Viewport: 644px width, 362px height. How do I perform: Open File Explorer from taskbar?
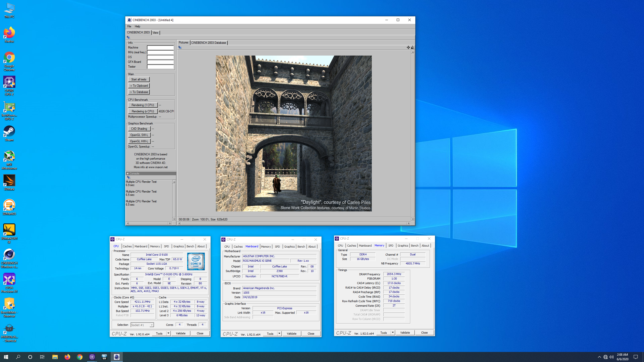click(x=55, y=357)
